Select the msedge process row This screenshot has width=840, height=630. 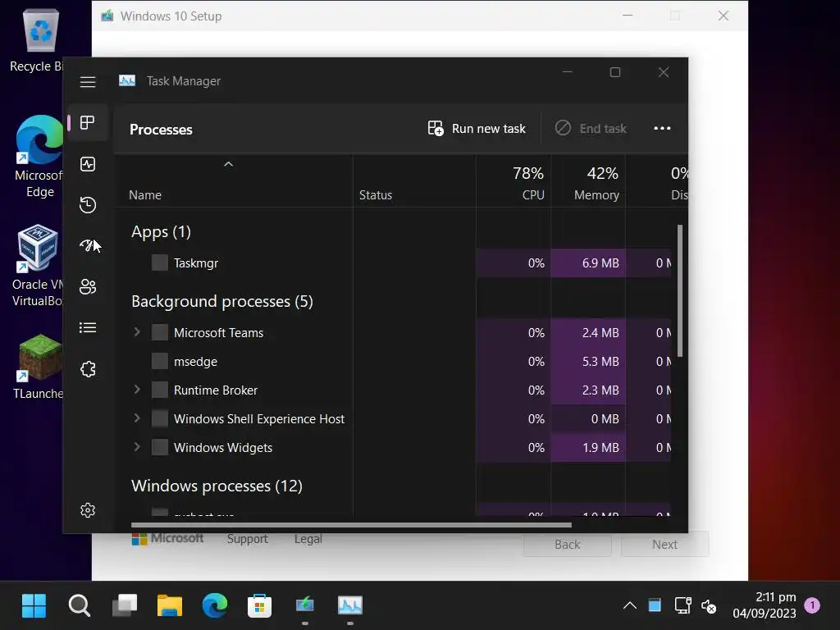[x=394, y=362]
